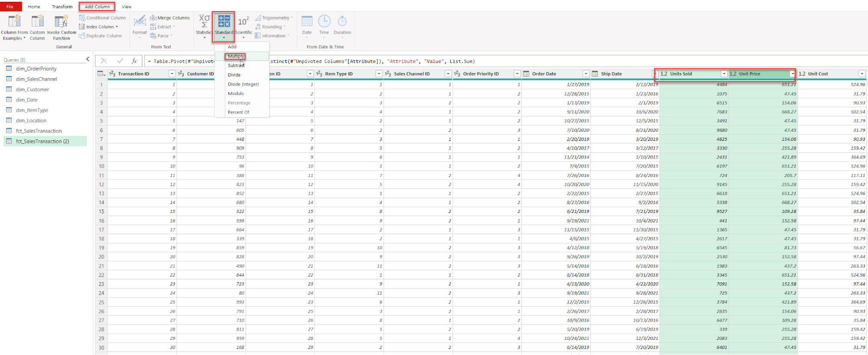Choose Subtract from Standard menu
868x355 pixels.
pos(242,66)
